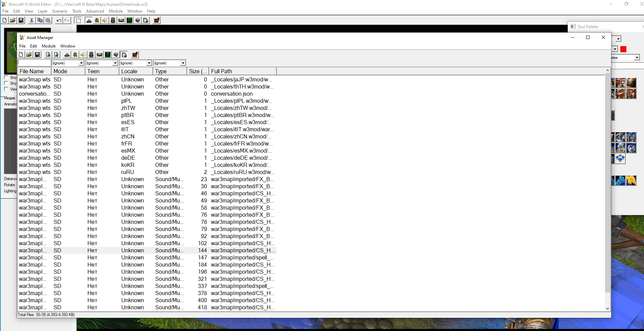The image size is (644, 331).
Task: Click the Cut scissors icon in World Editor toolbar
Action: coord(32,20)
